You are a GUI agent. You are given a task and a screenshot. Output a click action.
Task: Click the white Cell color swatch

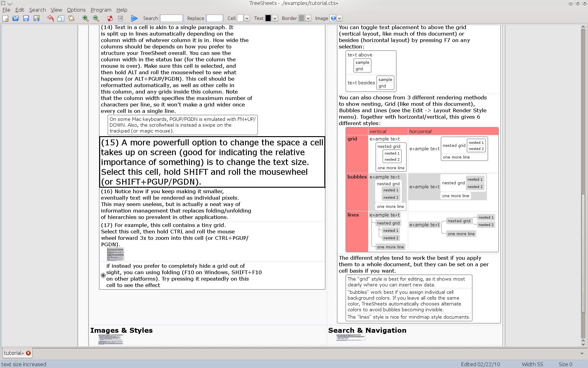(240, 18)
